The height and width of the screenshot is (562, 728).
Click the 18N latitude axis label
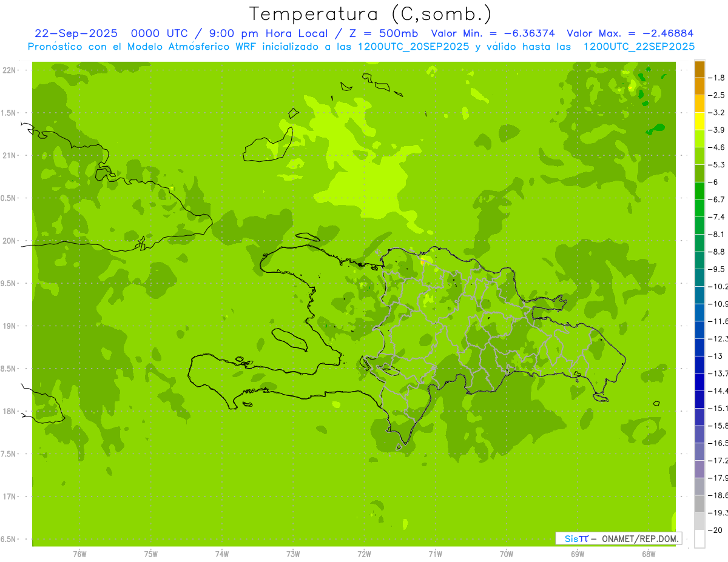tap(10, 411)
